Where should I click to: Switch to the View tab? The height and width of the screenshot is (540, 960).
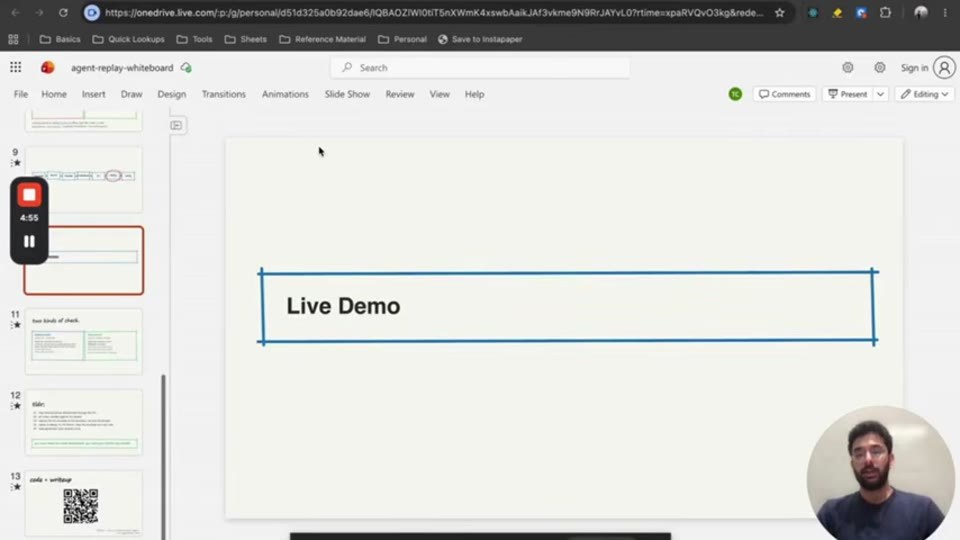[x=440, y=94]
